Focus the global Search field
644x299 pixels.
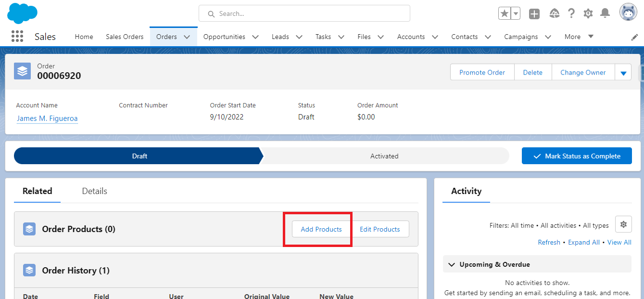pyautogui.click(x=304, y=13)
